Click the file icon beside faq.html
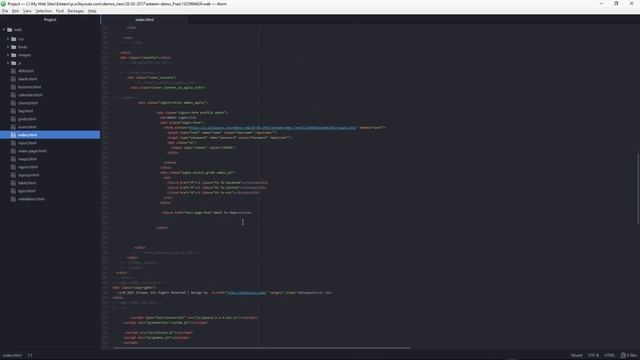 click(13, 111)
